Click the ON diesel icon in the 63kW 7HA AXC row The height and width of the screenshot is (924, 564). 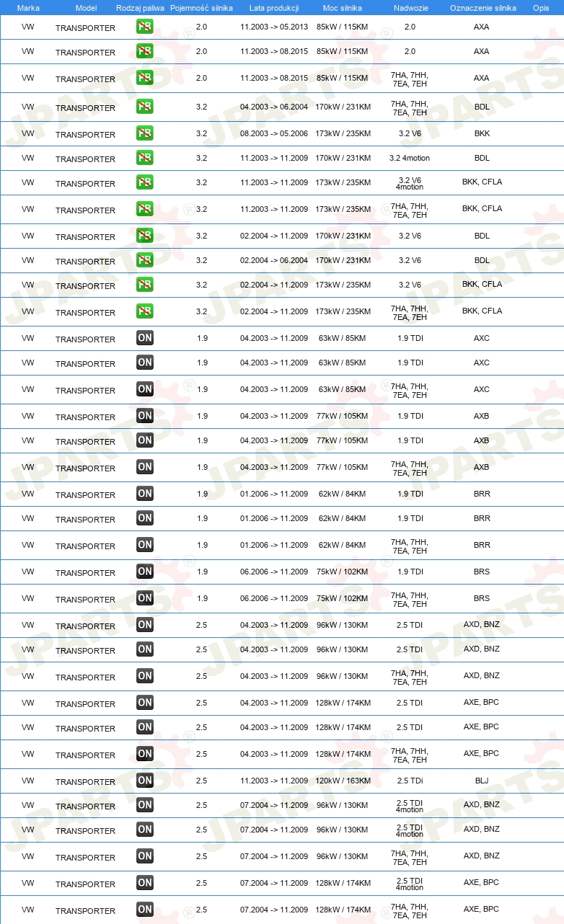pos(145,389)
